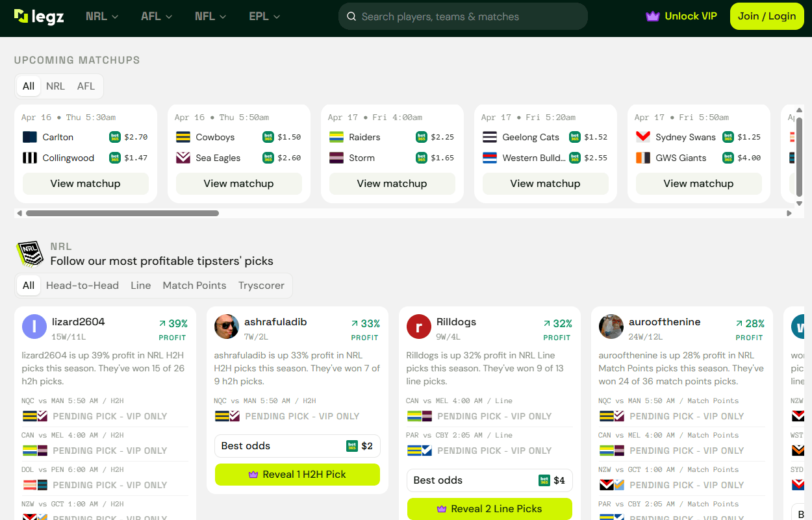Click the Western Bulldogs team icon
Viewport: 812px width, 520px height.
coord(490,158)
